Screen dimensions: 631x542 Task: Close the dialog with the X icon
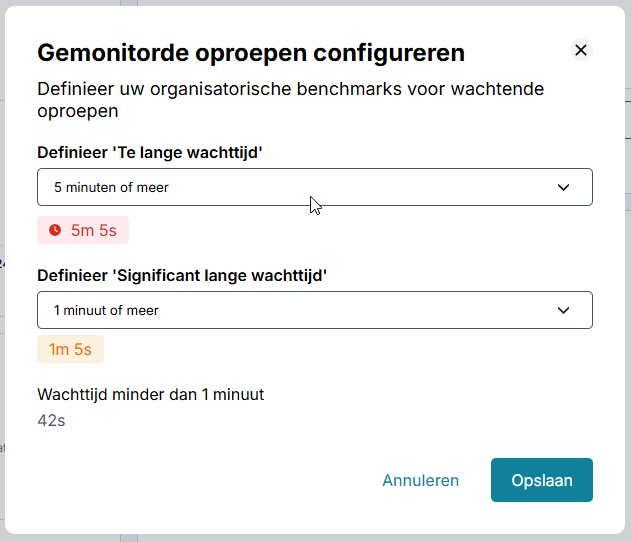click(581, 50)
